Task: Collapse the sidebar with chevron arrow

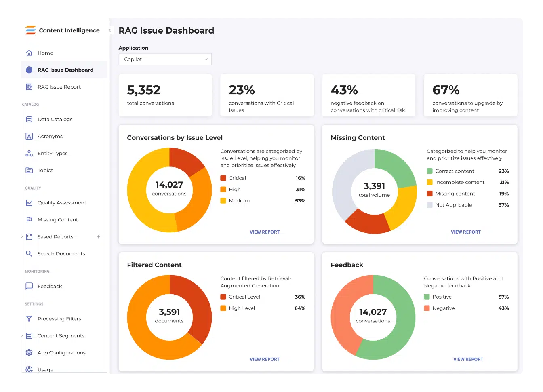Action: pos(109,30)
